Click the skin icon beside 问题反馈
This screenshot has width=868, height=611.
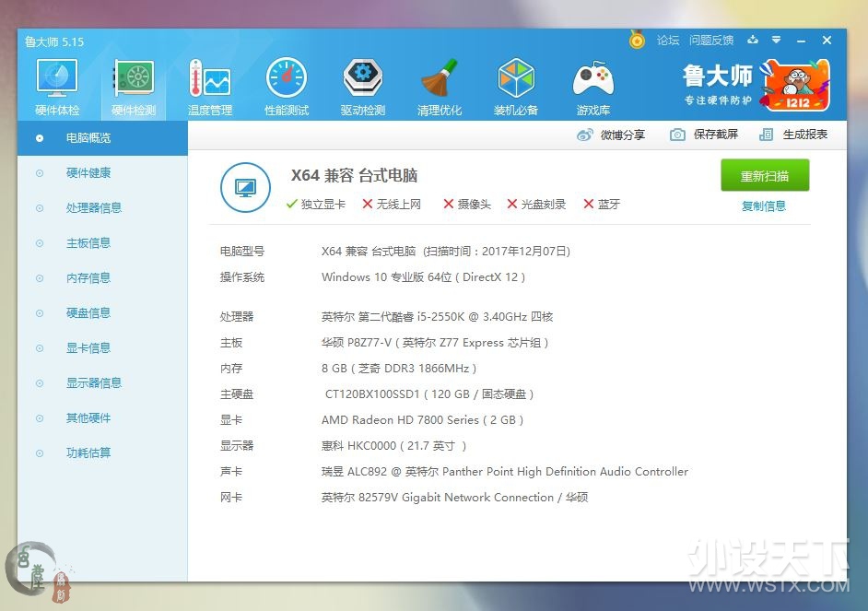(x=752, y=40)
